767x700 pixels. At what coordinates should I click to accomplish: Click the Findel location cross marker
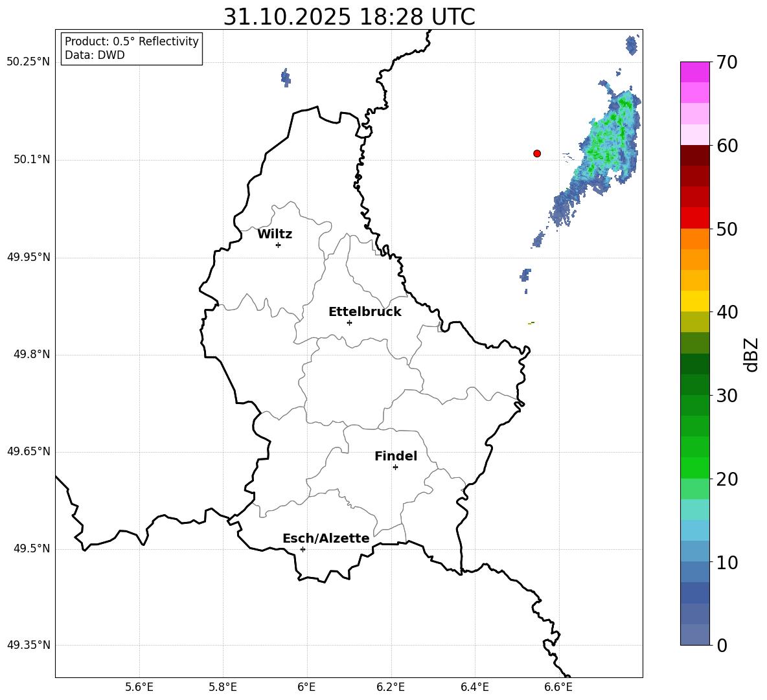(x=395, y=468)
